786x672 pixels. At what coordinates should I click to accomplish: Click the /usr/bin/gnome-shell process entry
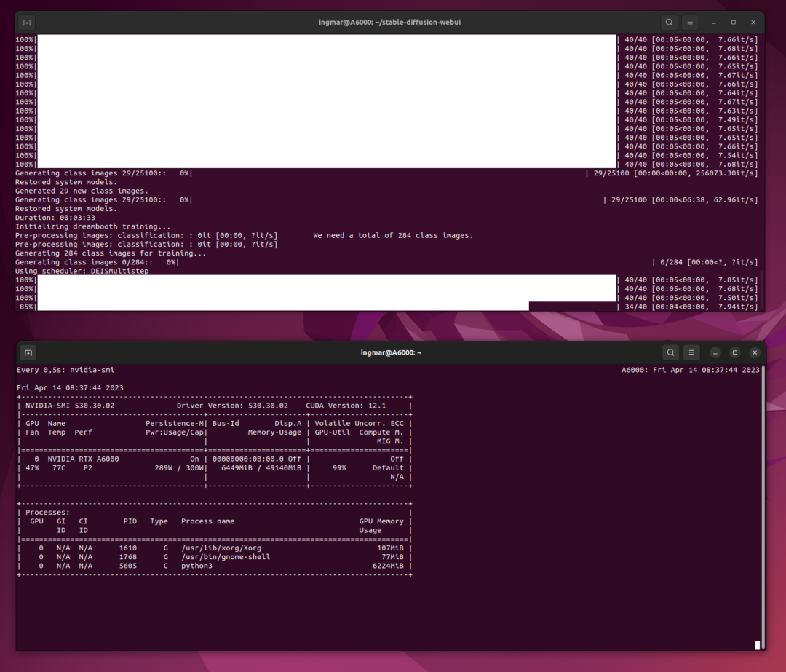click(x=226, y=557)
